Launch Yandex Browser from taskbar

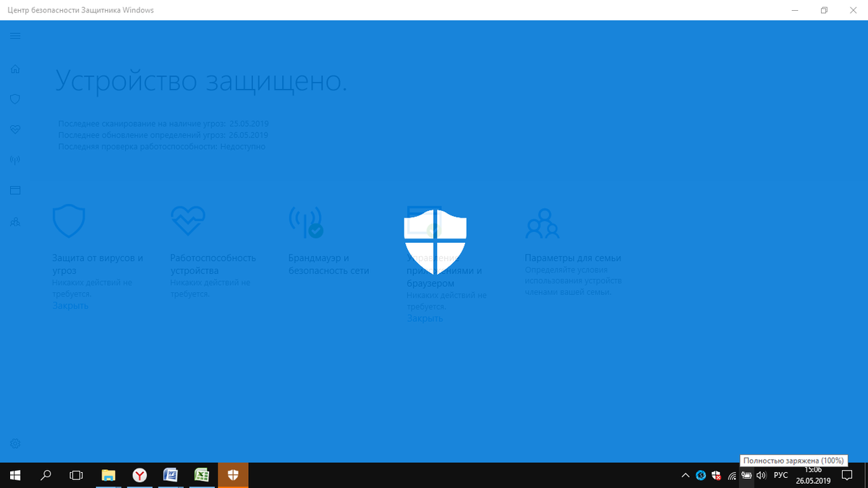click(140, 475)
